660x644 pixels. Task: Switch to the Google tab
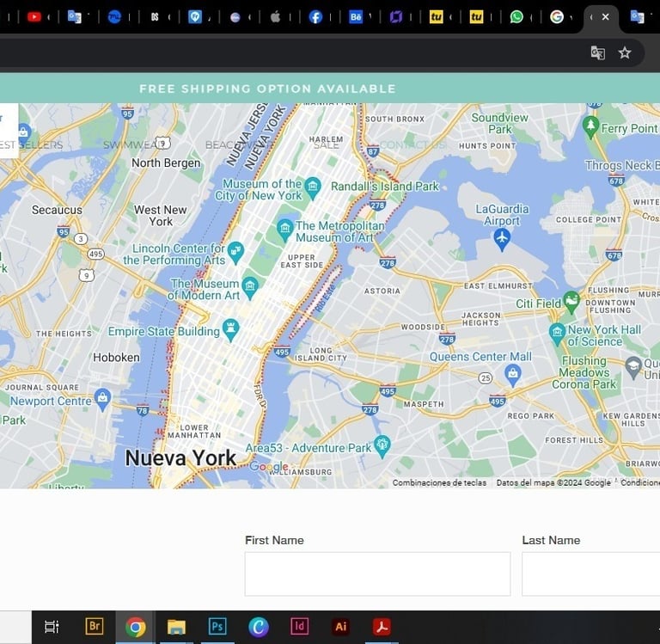pyautogui.click(x=557, y=17)
